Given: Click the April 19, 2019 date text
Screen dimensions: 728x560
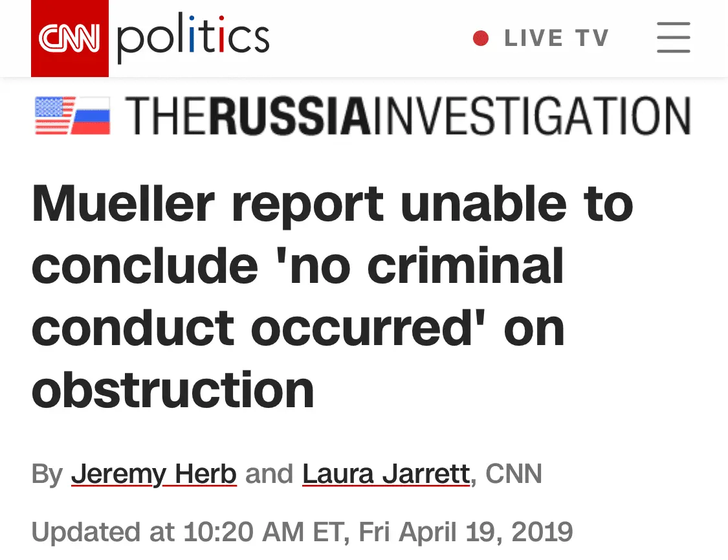Looking at the screenshot, I should [485, 532].
